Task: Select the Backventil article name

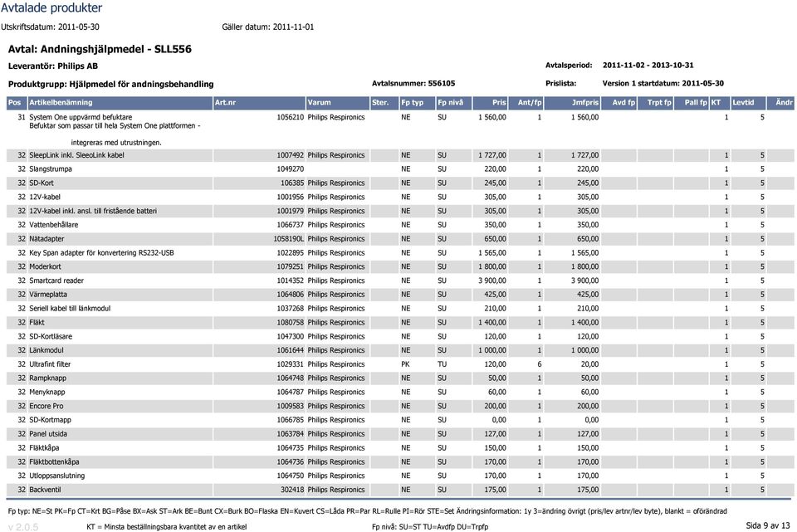Action: pos(45,490)
